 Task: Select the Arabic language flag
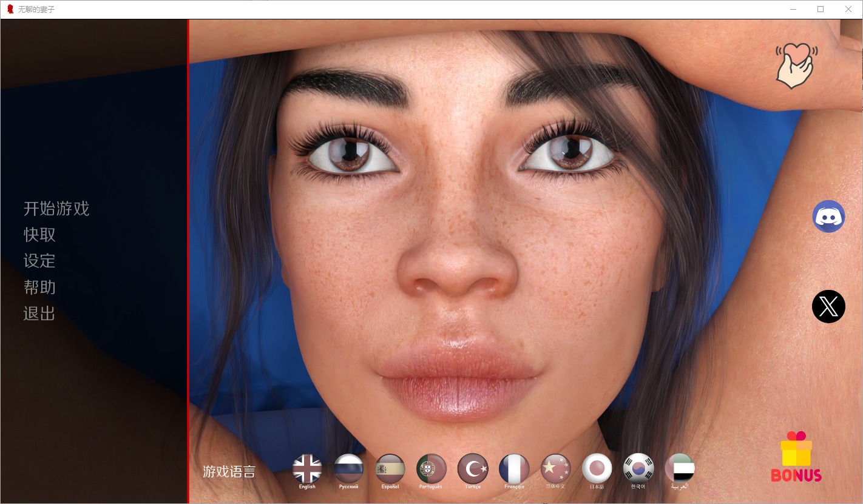(x=680, y=469)
